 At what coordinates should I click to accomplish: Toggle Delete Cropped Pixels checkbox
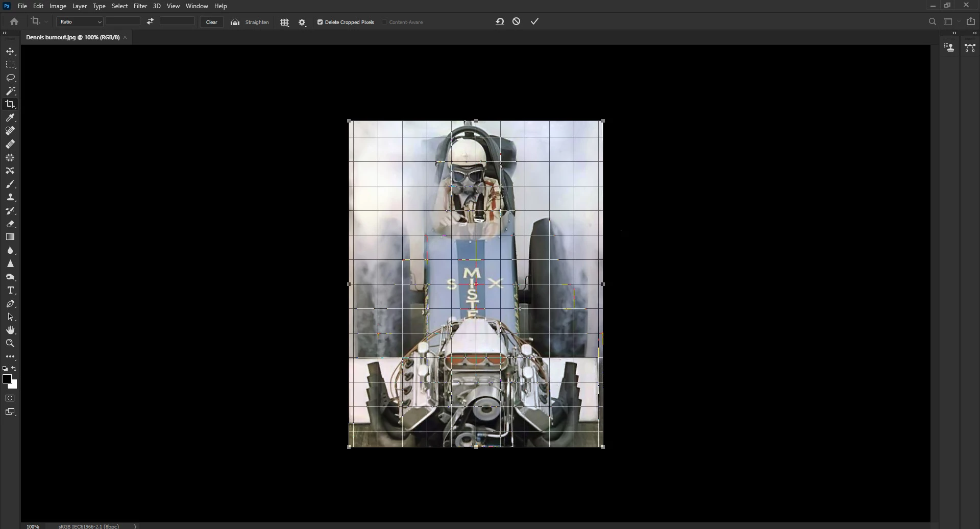[x=320, y=22]
